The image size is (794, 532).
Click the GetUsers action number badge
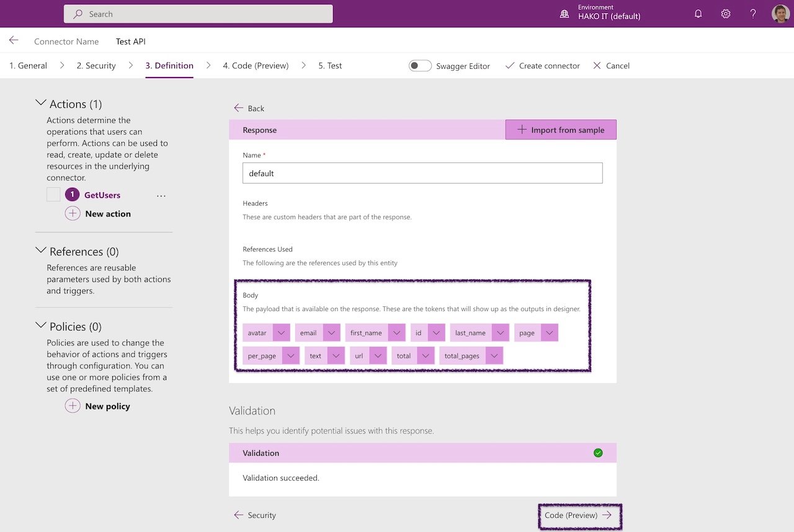pyautogui.click(x=73, y=195)
